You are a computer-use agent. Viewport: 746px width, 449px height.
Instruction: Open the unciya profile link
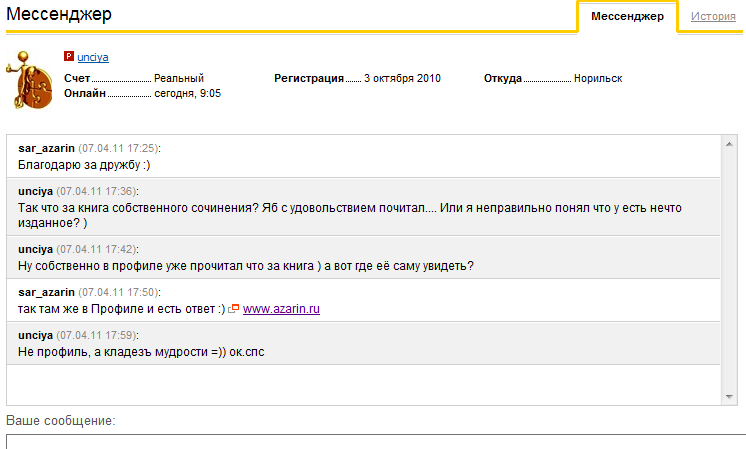93,58
